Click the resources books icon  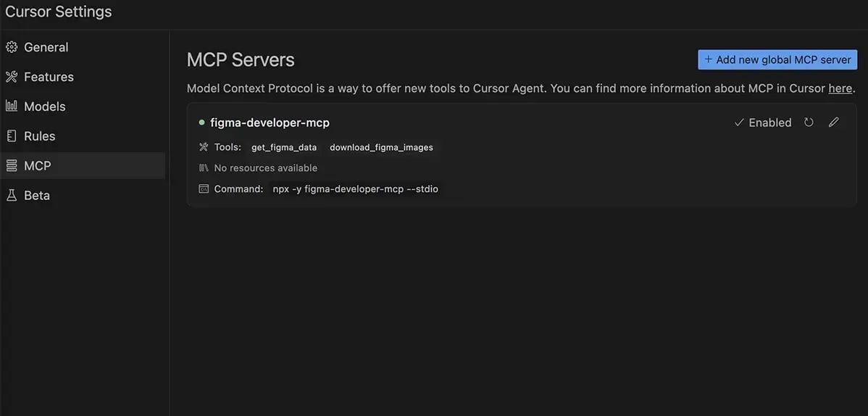point(203,168)
